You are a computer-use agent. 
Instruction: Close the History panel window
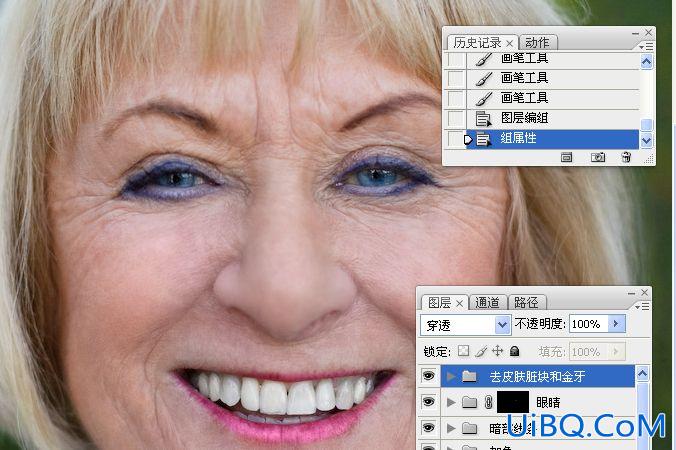click(x=648, y=33)
